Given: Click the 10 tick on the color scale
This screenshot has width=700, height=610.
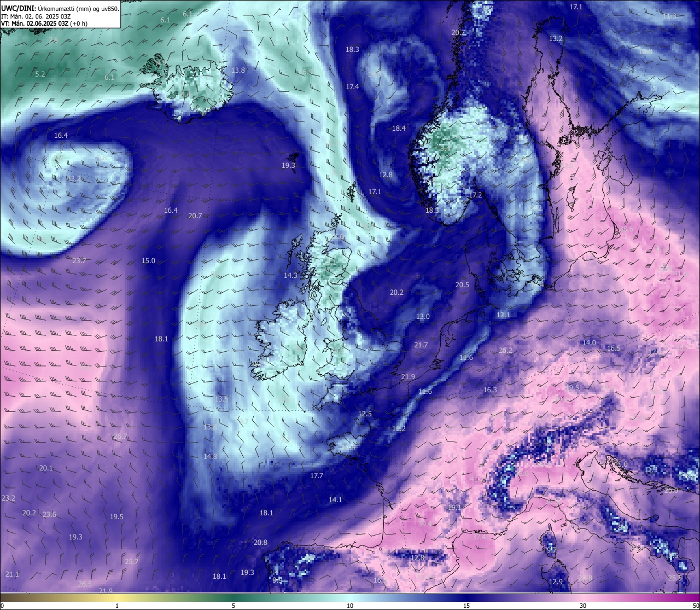Looking at the screenshot, I should tap(350, 606).
